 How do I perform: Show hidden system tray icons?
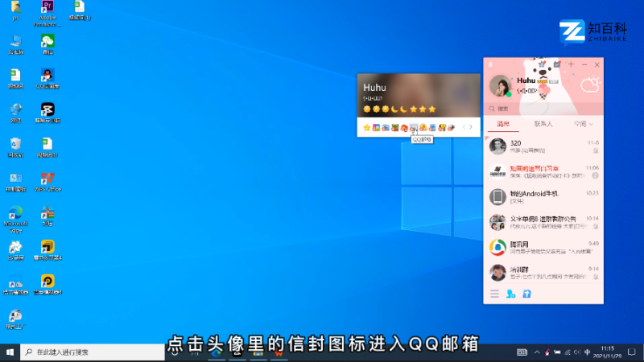(x=537, y=352)
